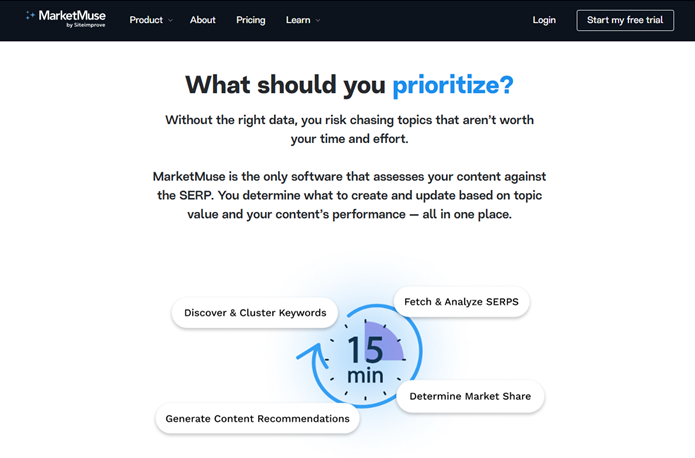Image resolution: width=695 pixels, height=458 pixels.
Task: Click the paragraph starting "MarketMuse is the only software"
Action: [x=349, y=195]
